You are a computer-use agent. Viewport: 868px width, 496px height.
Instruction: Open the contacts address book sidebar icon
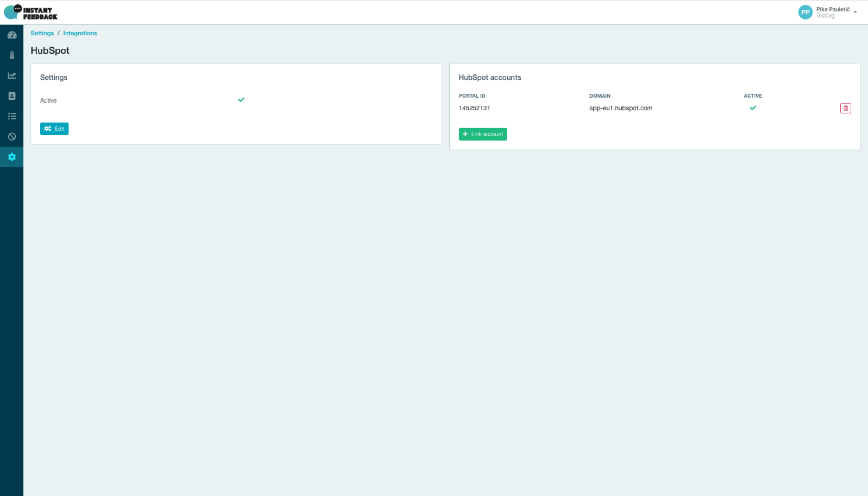pos(12,96)
